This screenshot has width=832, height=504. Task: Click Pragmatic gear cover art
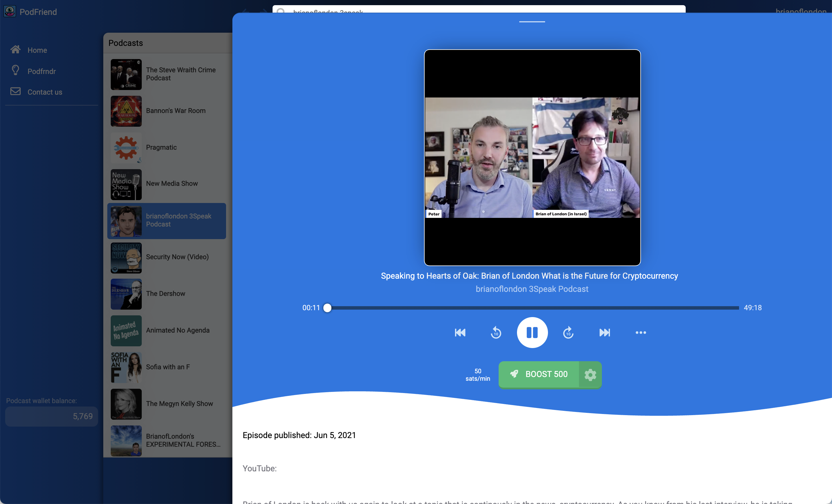pyautogui.click(x=126, y=148)
